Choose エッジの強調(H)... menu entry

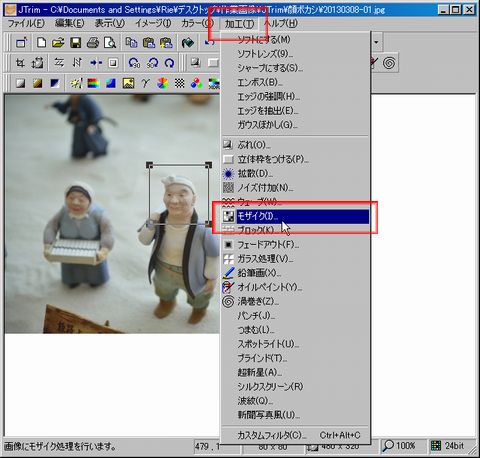(x=296, y=97)
